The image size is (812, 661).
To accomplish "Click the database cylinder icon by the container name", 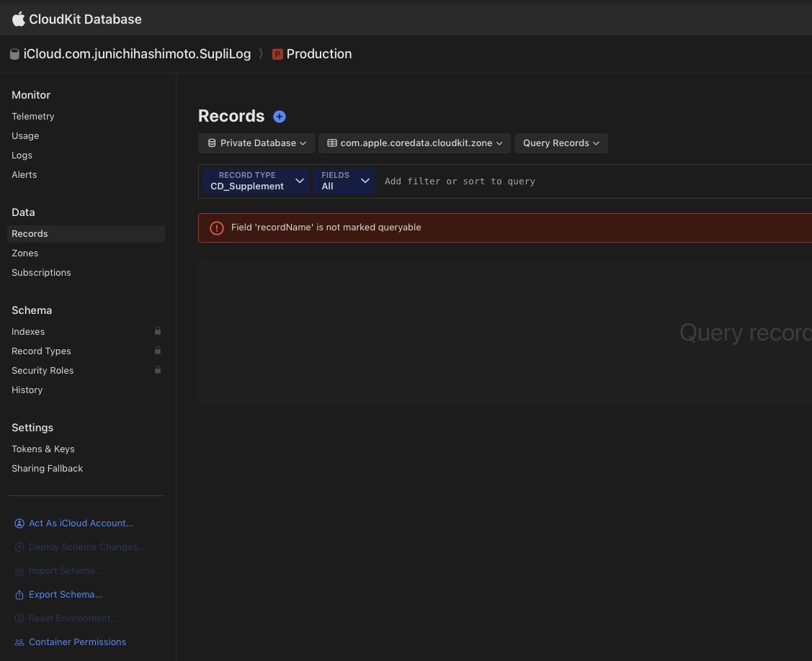I will (14, 54).
